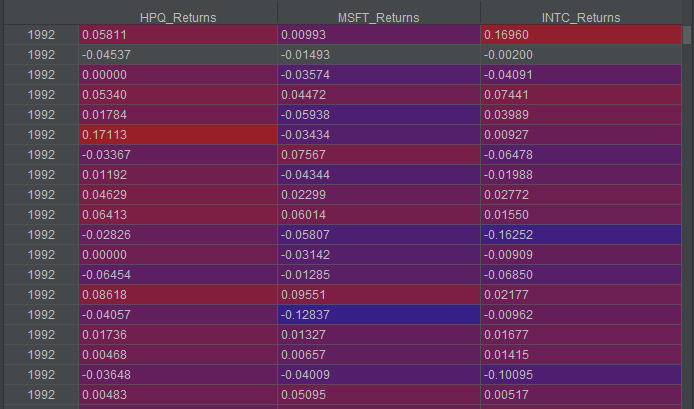Viewport: 694px width, 409px height.
Task: Select MSFT cell -0.01285
Action: click(379, 275)
